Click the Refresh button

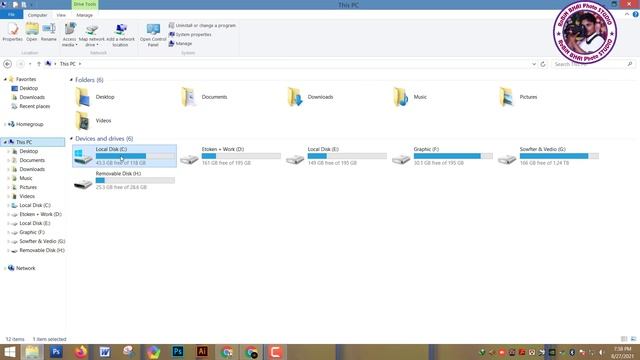[543, 64]
